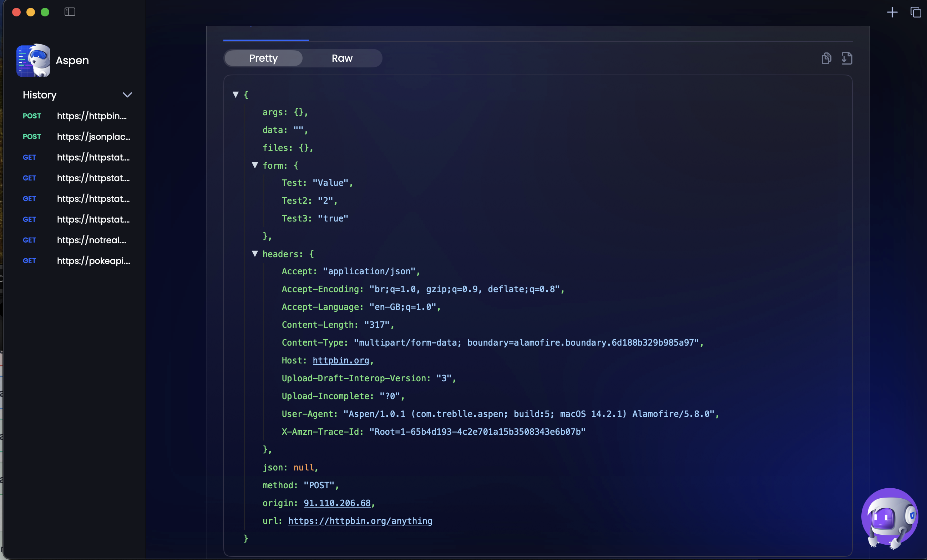Collapse the form object expander
927x560 pixels.
tap(255, 165)
